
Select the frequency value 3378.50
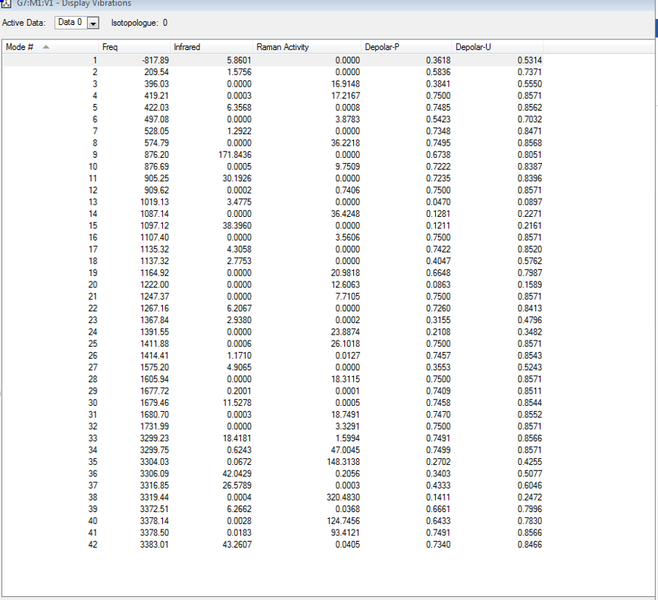[154, 532]
